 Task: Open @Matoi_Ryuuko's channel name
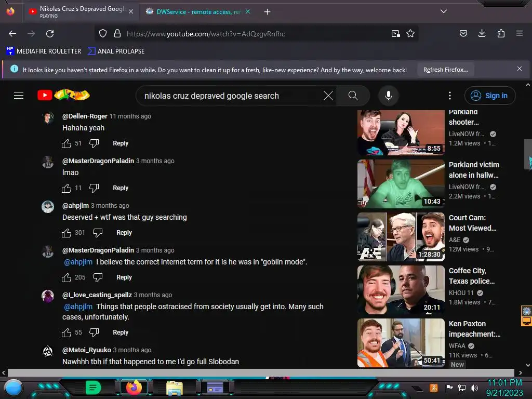pos(87,350)
